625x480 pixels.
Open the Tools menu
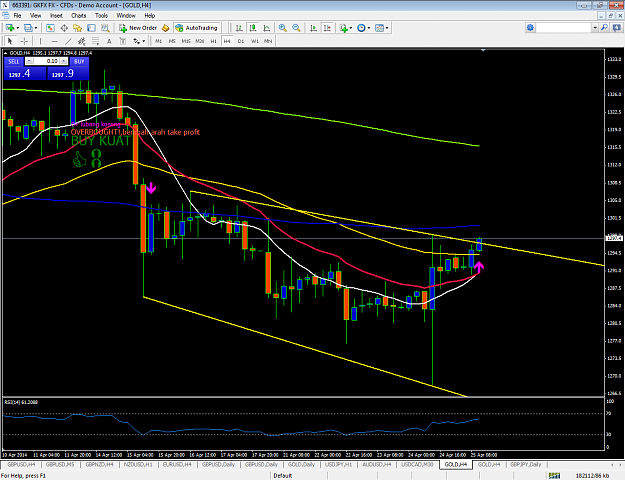point(101,16)
